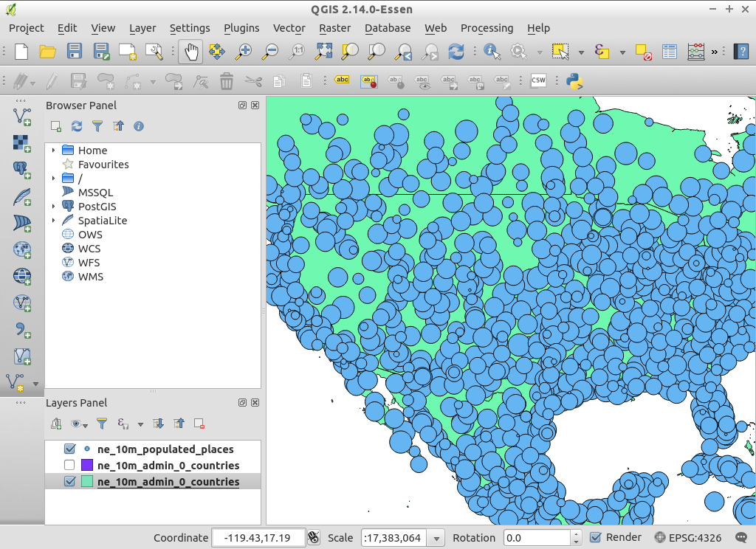Screen dimensions: 756x549
Task: Close the Browser Panel
Action: [255, 105]
